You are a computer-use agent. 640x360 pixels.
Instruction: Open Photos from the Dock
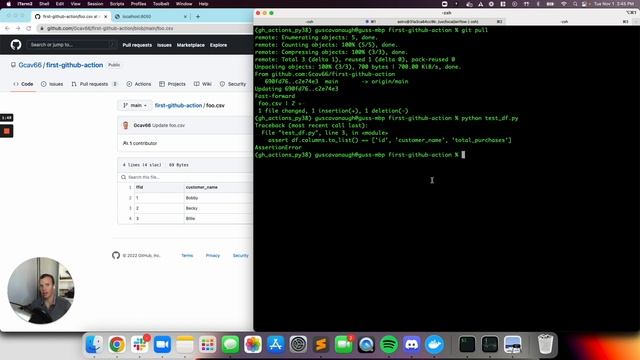pos(253,345)
